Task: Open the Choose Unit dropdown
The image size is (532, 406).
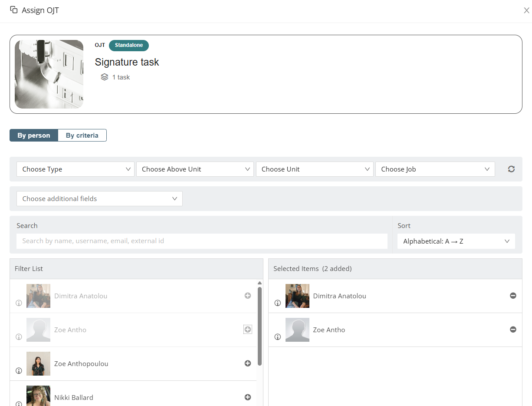Action: click(x=314, y=169)
